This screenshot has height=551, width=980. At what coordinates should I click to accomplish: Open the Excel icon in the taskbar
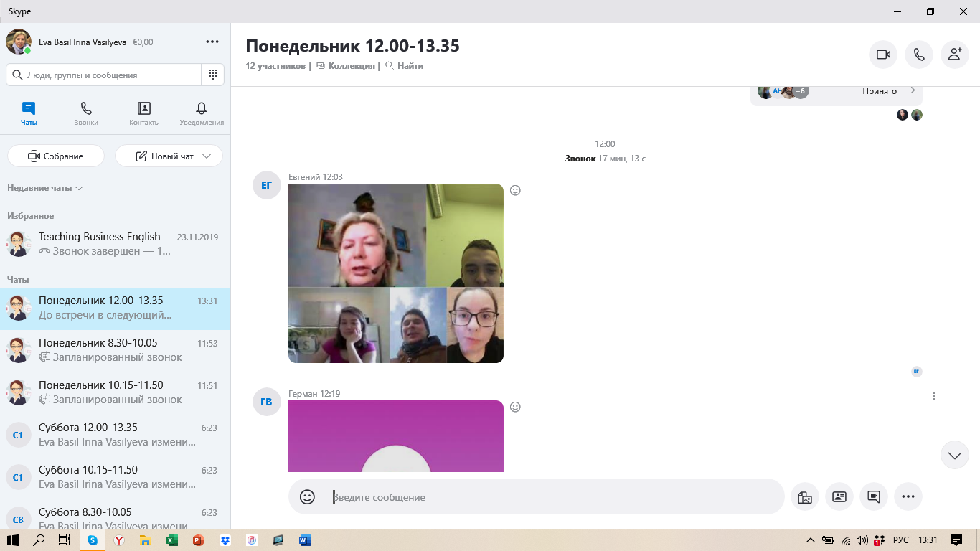point(172,540)
